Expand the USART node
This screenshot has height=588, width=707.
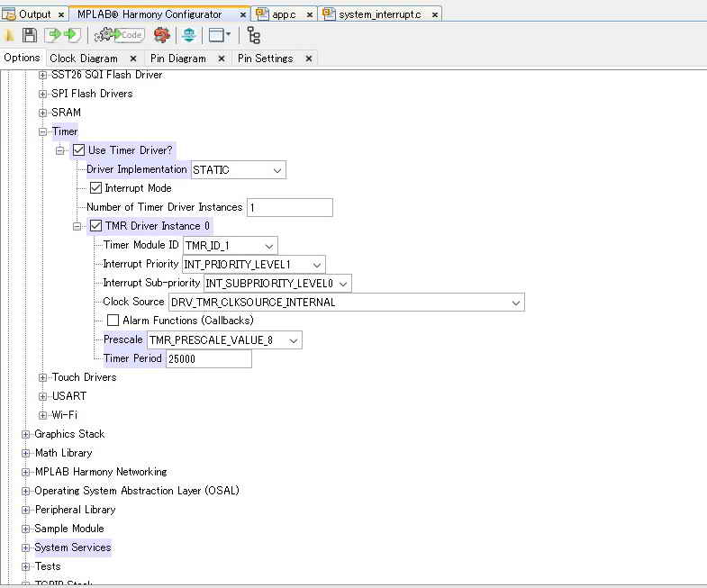43,397
